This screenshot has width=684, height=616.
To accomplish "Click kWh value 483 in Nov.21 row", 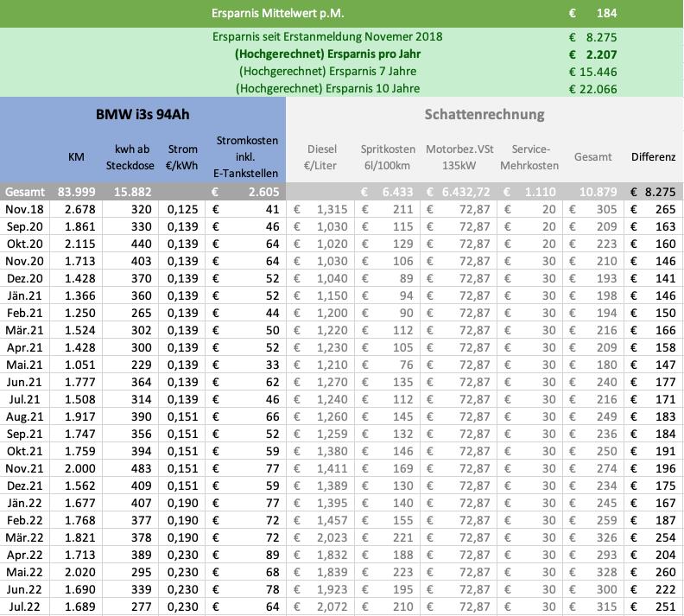I will [x=142, y=468].
